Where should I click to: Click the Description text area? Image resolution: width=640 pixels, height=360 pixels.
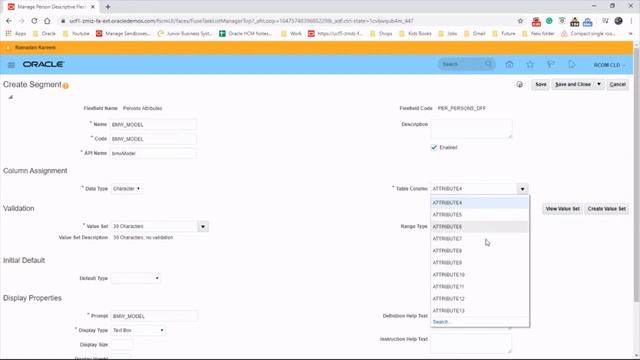click(x=471, y=129)
